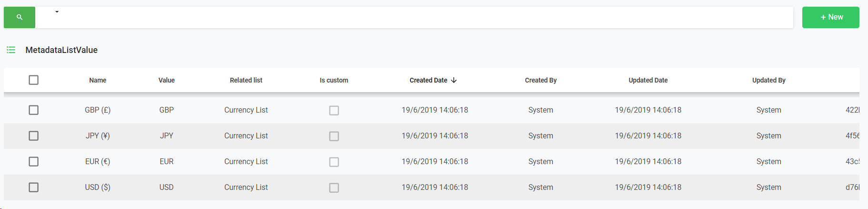The width and height of the screenshot is (868, 209).
Task: Click the Created Date sort arrow
Action: [454, 80]
